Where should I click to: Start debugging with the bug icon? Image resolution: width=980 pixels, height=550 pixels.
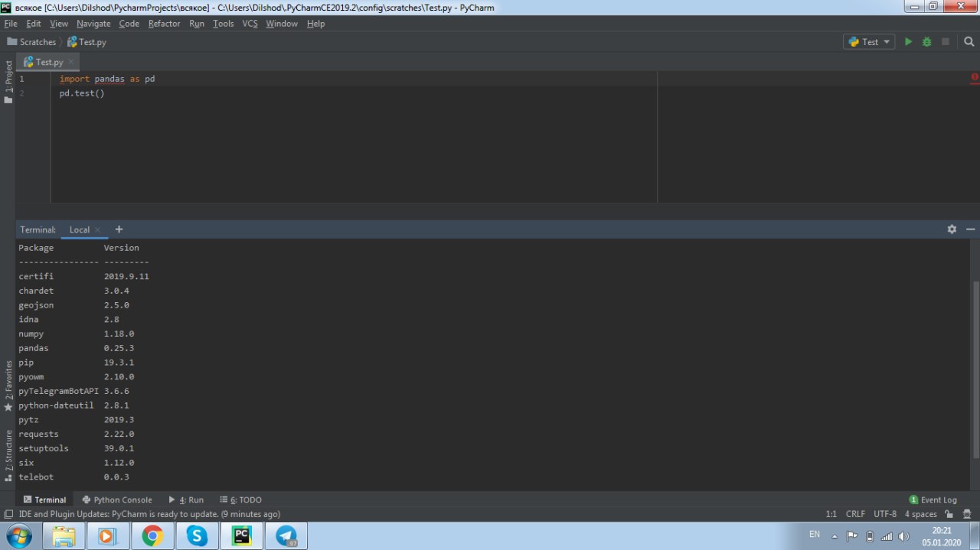(926, 42)
